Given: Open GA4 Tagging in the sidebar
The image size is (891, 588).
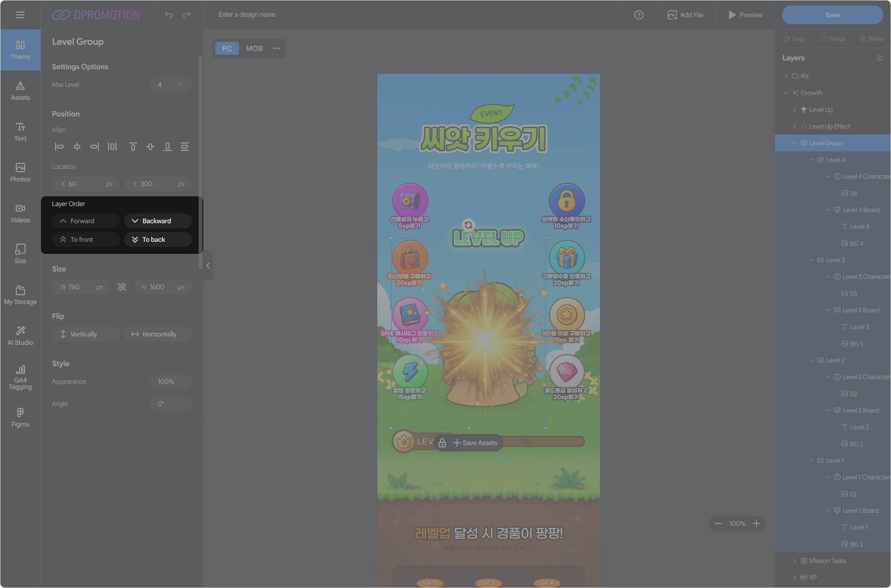Looking at the screenshot, I should point(20,377).
